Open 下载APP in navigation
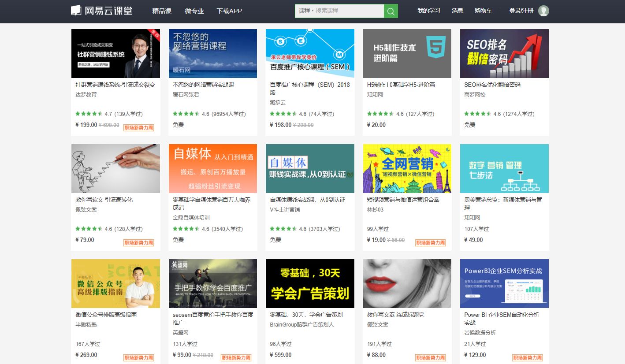This screenshot has height=364, width=625. (229, 11)
